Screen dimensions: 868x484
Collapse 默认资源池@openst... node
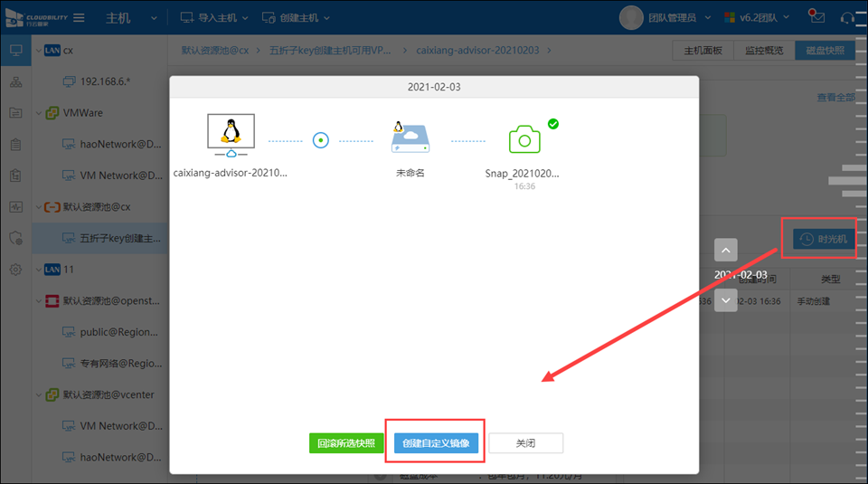(39, 301)
